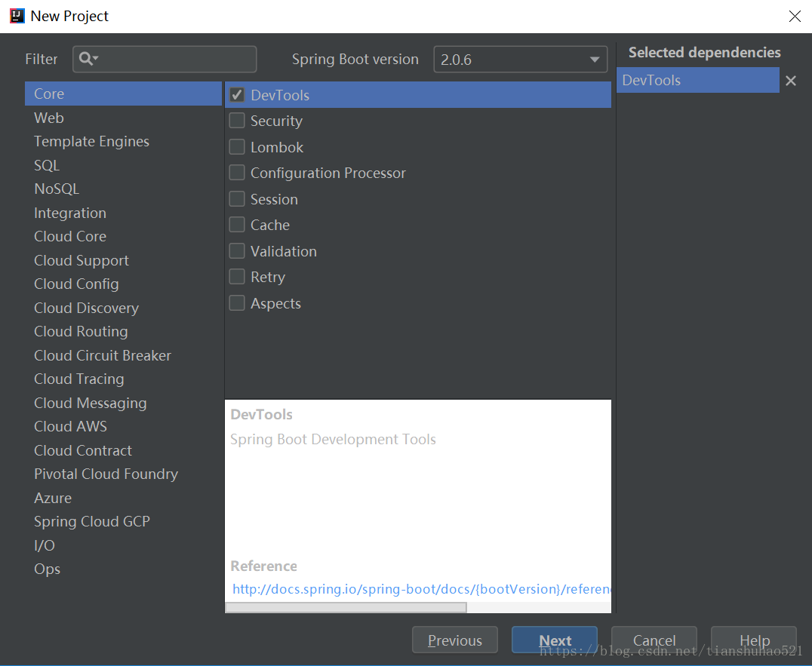812x666 pixels.
Task: Click inside the Filter search field
Action: (165, 59)
